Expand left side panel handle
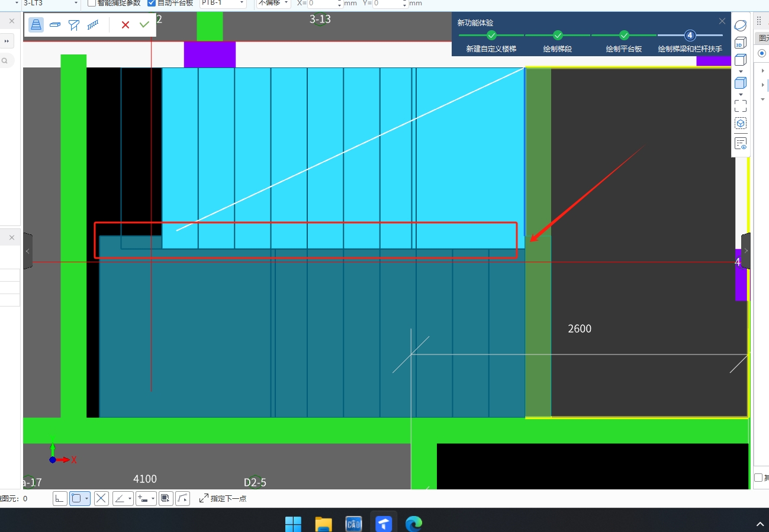The image size is (769, 532). tap(27, 251)
